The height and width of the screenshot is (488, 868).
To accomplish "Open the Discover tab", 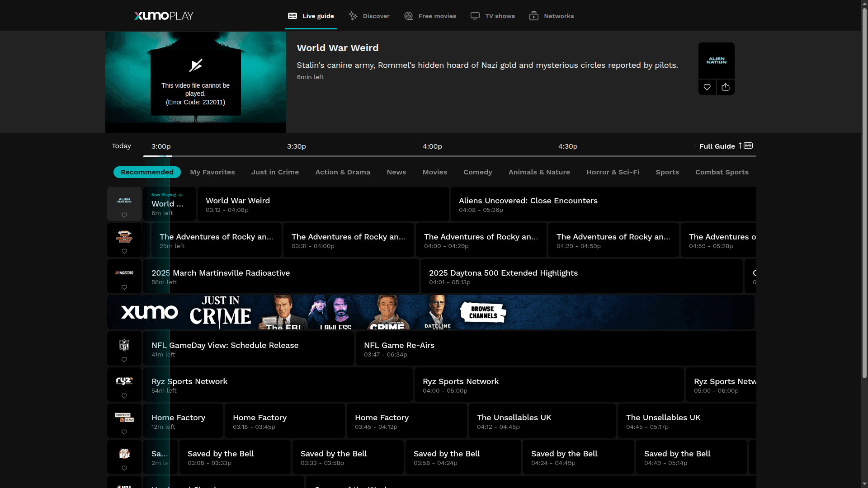I will pos(369,16).
